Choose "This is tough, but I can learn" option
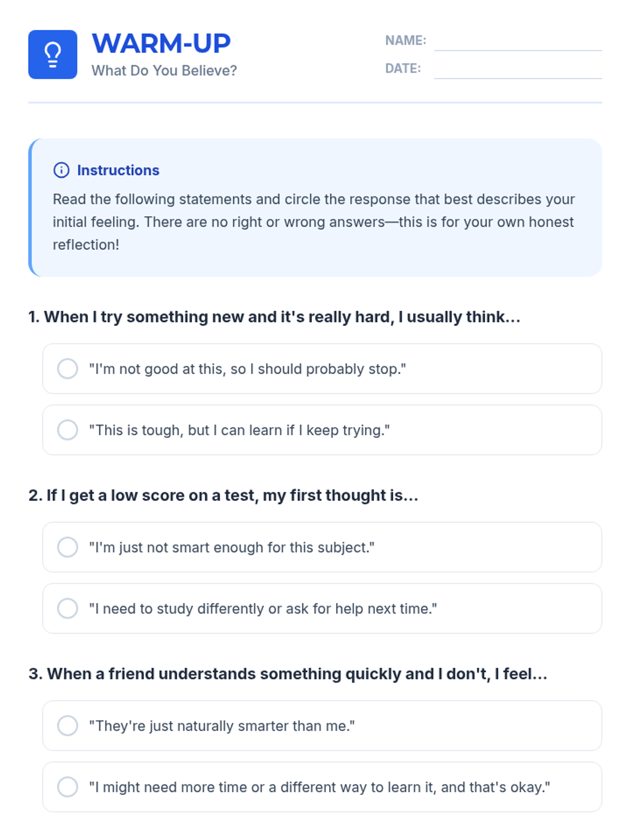This screenshot has width=630, height=840. pos(68,430)
